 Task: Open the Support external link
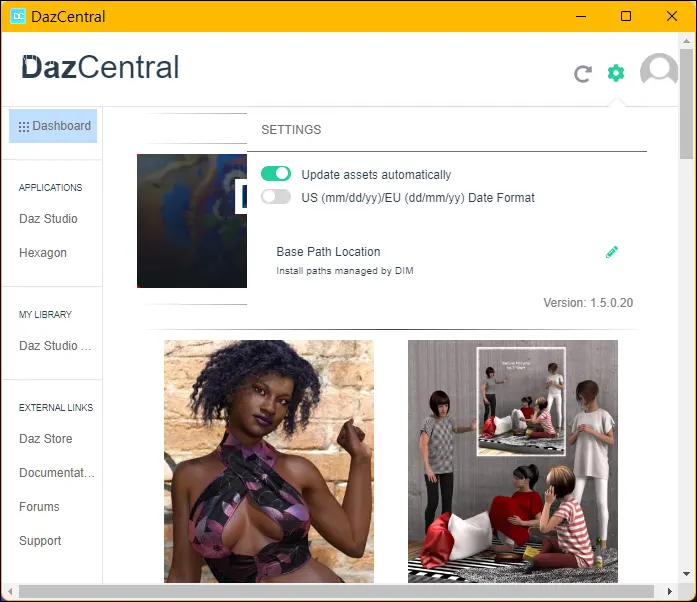[40, 541]
